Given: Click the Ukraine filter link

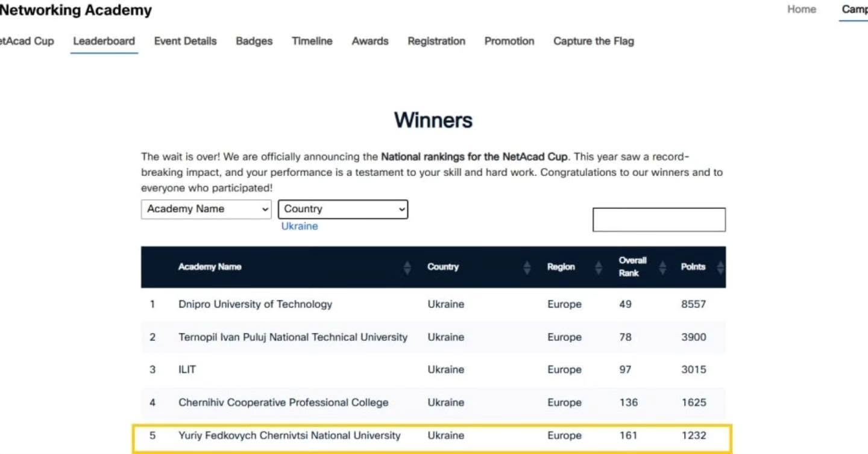Looking at the screenshot, I should pyautogui.click(x=300, y=226).
